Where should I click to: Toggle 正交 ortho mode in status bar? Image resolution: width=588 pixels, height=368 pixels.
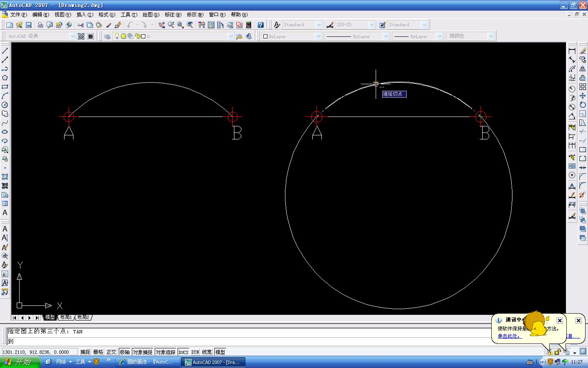[x=111, y=352]
